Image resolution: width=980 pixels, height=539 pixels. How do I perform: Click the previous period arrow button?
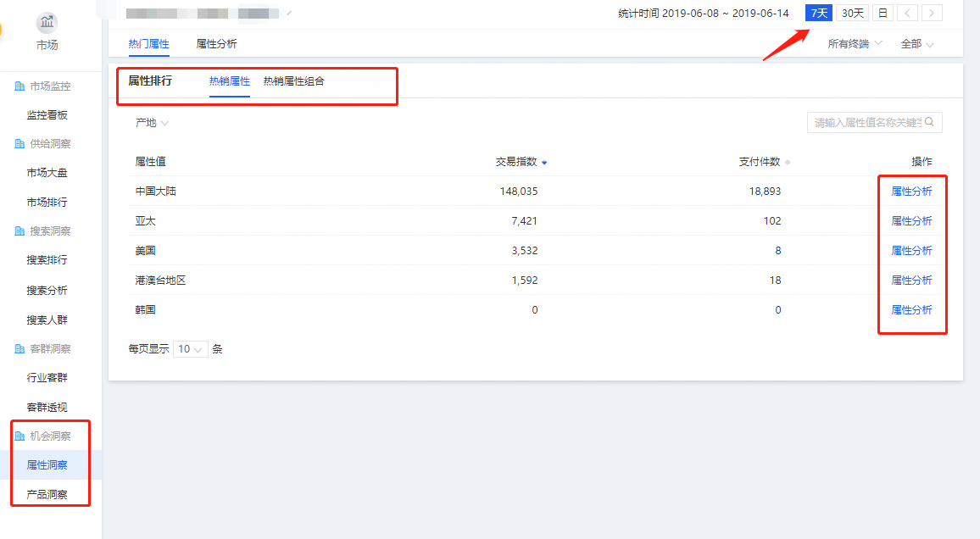907,13
